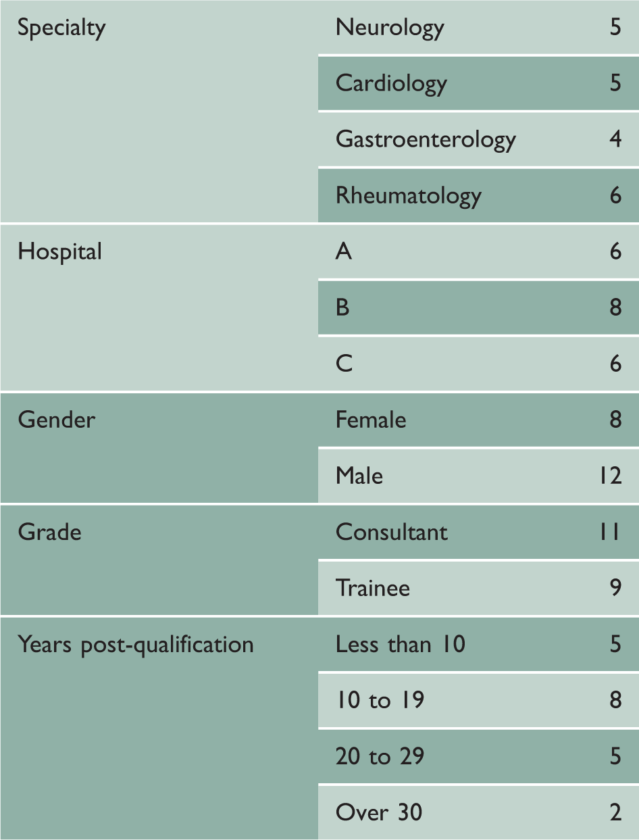The image size is (639, 840).
Task: Select Hospital C row
Action: click(478, 364)
